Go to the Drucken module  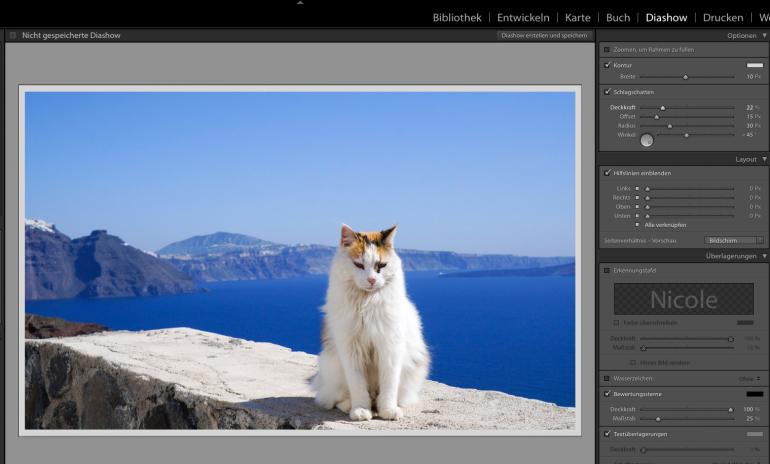click(x=723, y=18)
